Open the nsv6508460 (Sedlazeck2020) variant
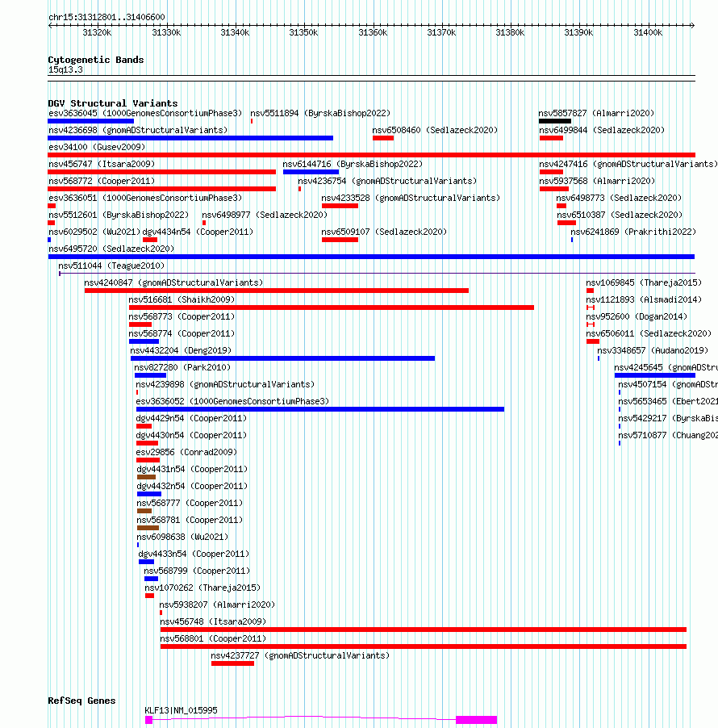The width and height of the screenshot is (718, 728). (434, 130)
